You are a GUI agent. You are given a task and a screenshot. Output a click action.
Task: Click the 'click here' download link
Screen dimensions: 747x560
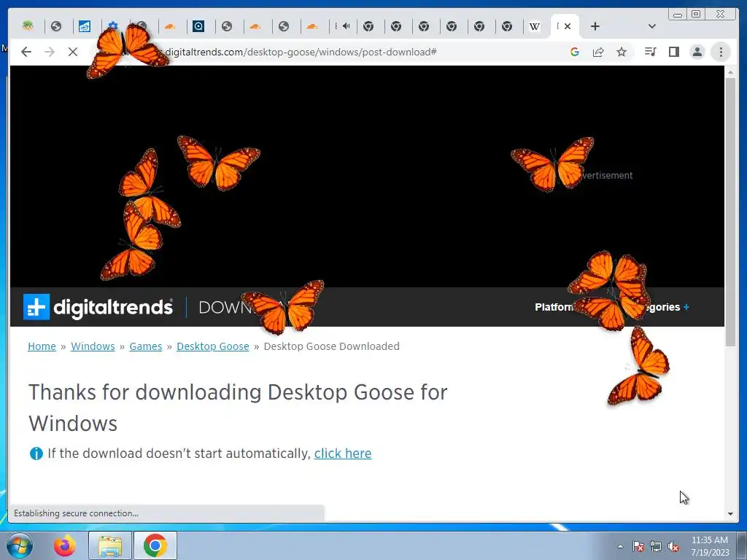point(343,454)
